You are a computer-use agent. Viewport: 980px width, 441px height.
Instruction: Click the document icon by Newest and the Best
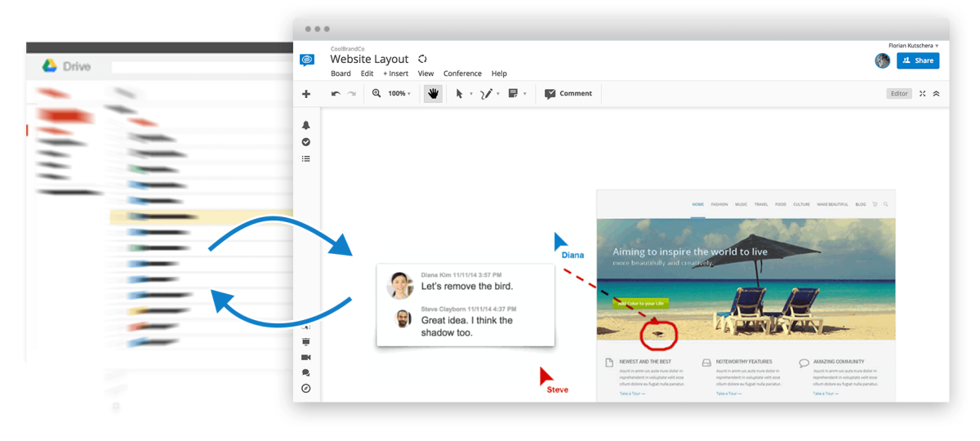pyautogui.click(x=609, y=363)
